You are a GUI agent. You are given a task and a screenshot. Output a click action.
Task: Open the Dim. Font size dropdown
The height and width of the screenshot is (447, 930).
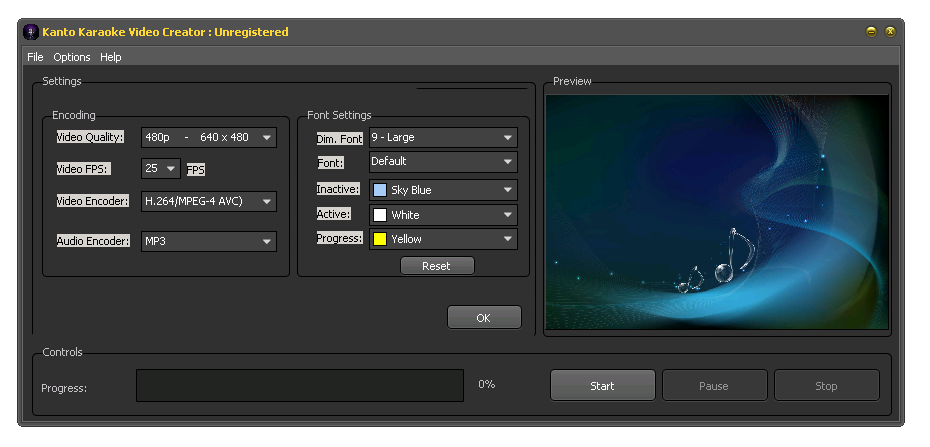pyautogui.click(x=443, y=137)
